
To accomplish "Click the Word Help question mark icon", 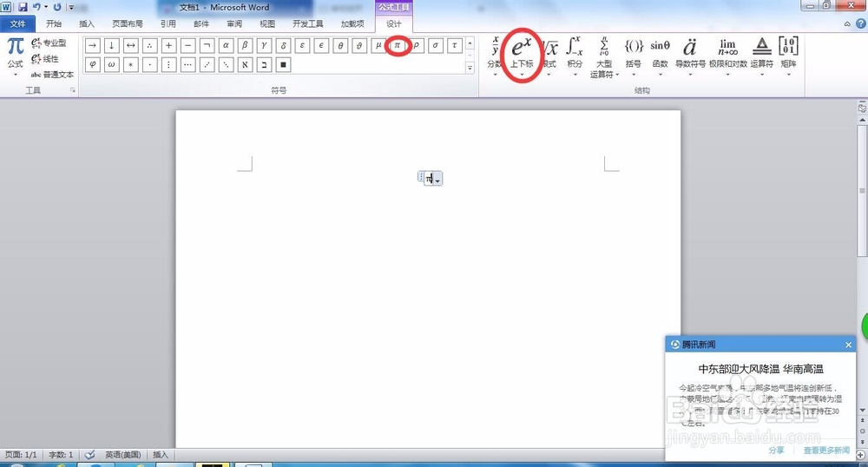I will [x=861, y=23].
